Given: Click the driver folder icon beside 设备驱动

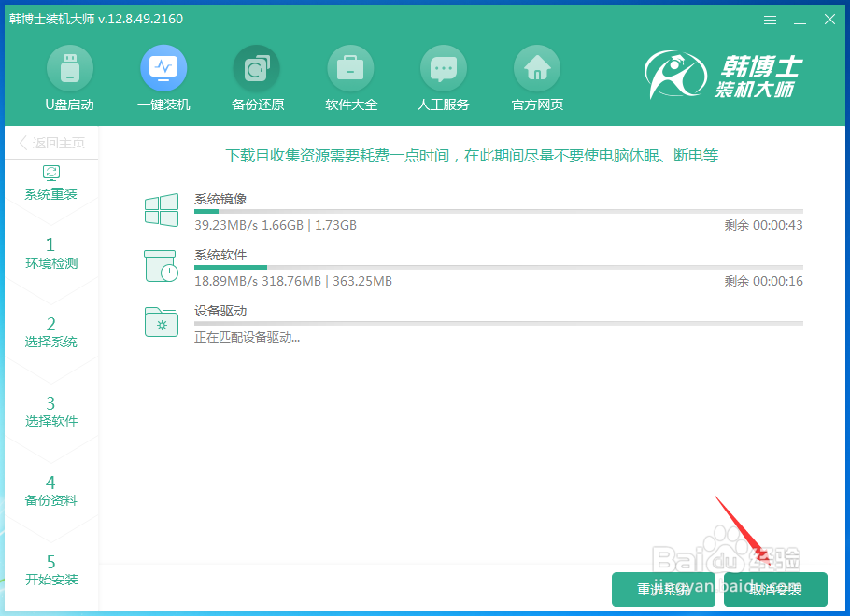Looking at the screenshot, I should coord(162,322).
